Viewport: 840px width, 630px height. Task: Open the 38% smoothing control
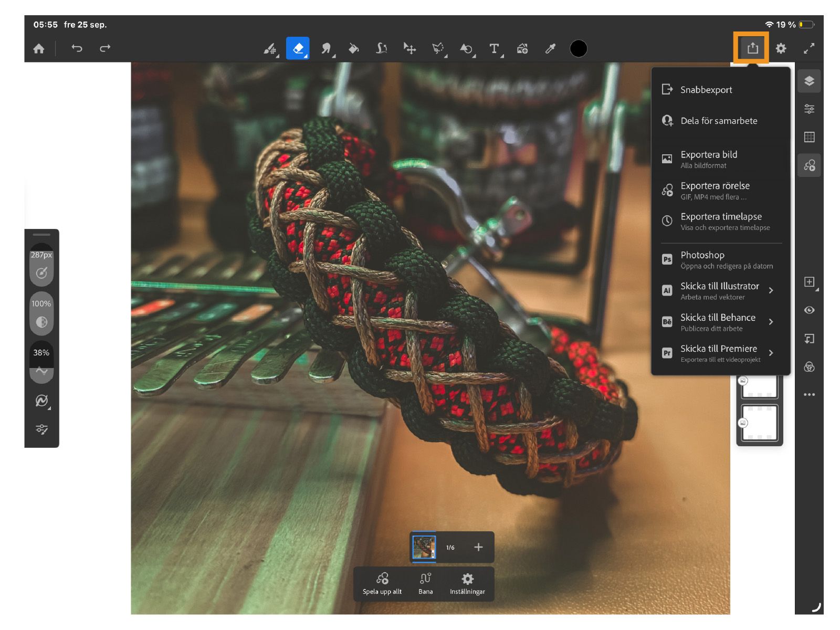coord(41,361)
